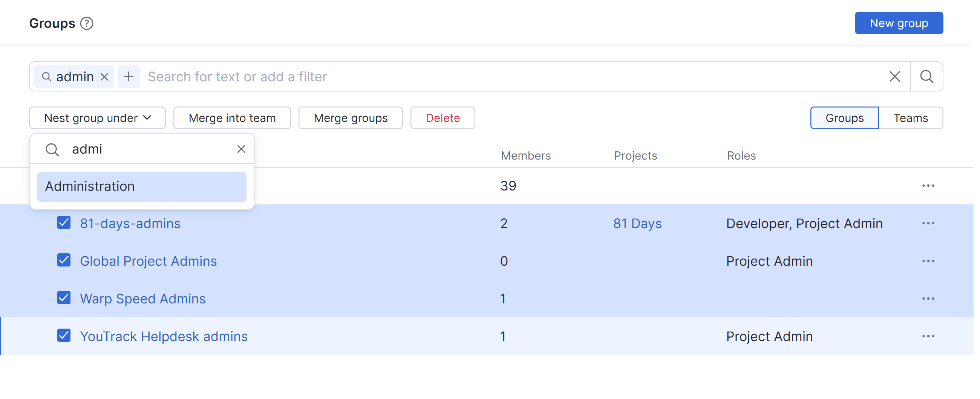Screen dimensions: 980x399
Task: Open more options for Global Project Admins
Action: 928,261
